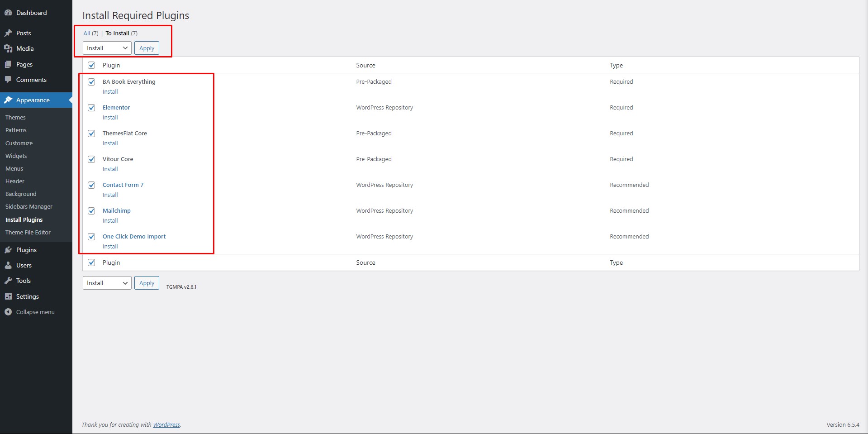
Task: Show the To Install (7) filter
Action: 122,33
